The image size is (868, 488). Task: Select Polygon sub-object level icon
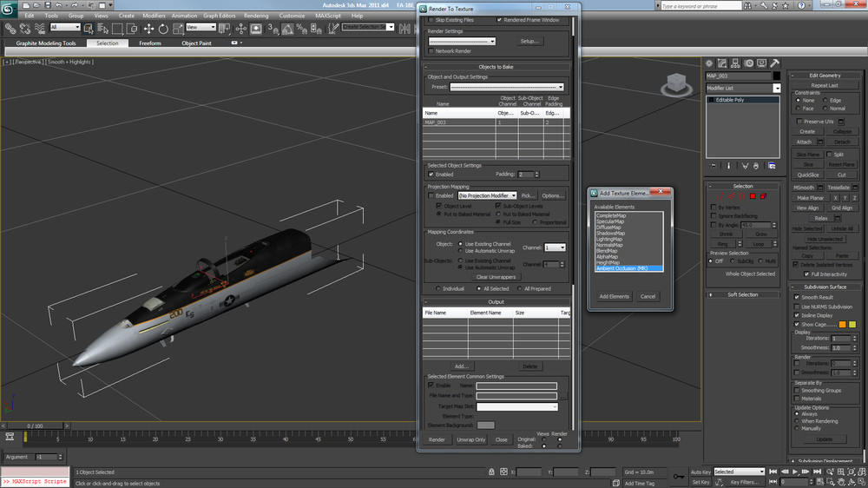pyautogui.click(x=752, y=196)
